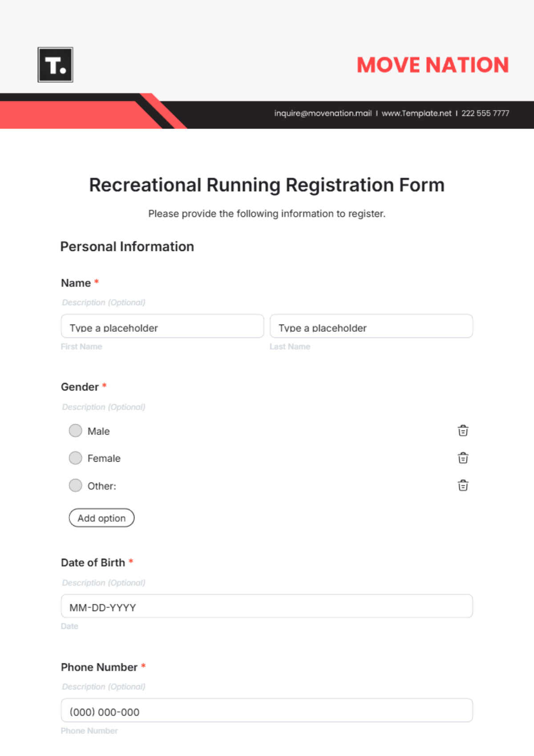Click the inquire@movenation.mail email address

323,113
